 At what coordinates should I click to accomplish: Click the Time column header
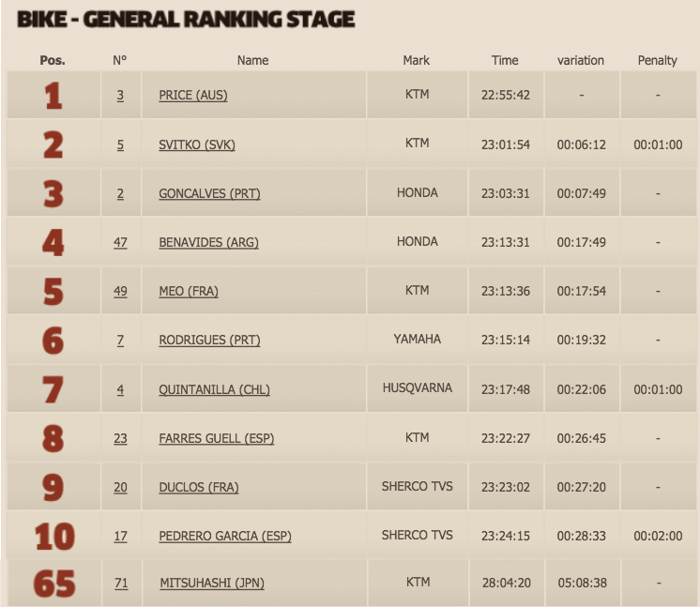tap(505, 60)
